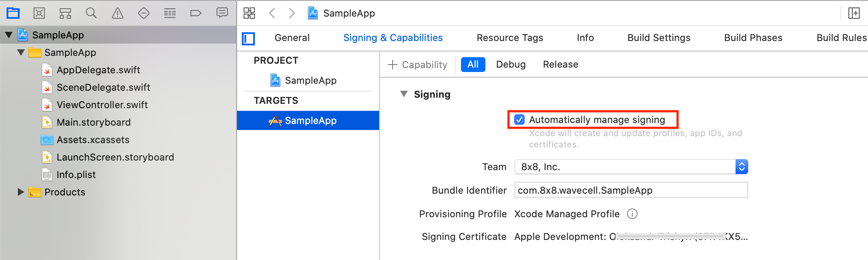
Task: Select Assets.xcassets catalog
Action: point(93,140)
